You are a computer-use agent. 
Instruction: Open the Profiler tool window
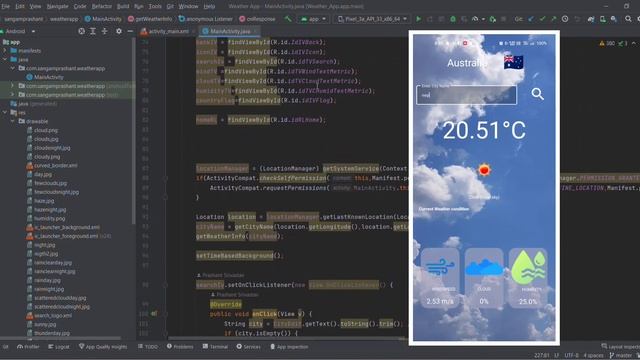pos(28,347)
